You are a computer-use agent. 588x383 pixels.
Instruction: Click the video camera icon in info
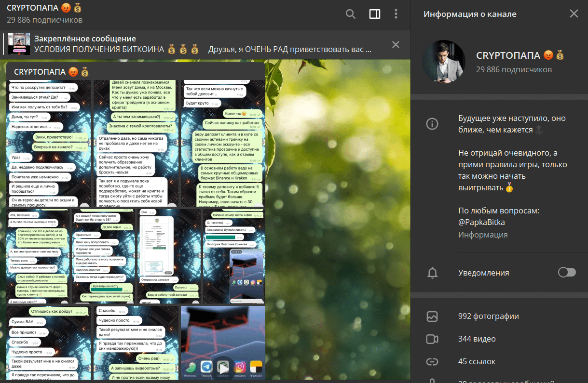(432, 339)
